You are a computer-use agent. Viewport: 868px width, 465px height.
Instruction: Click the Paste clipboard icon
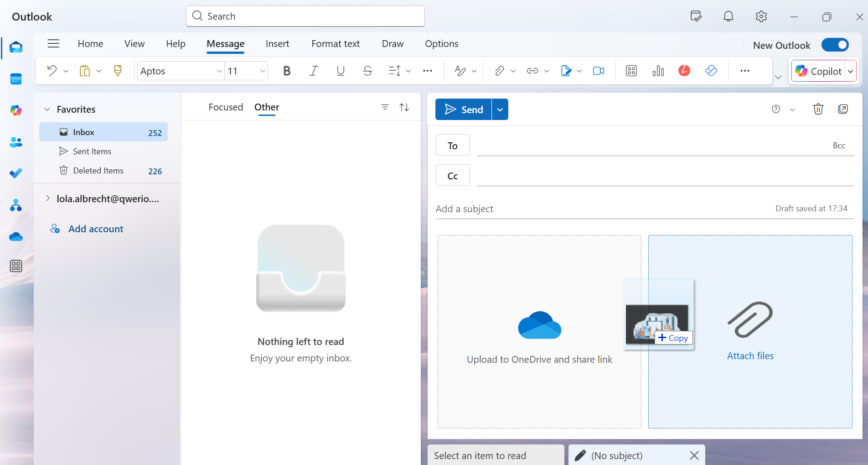click(x=85, y=71)
